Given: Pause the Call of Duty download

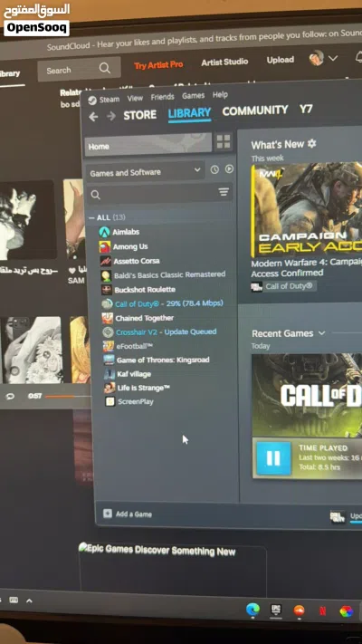Looking at the screenshot, I should pos(273,458).
